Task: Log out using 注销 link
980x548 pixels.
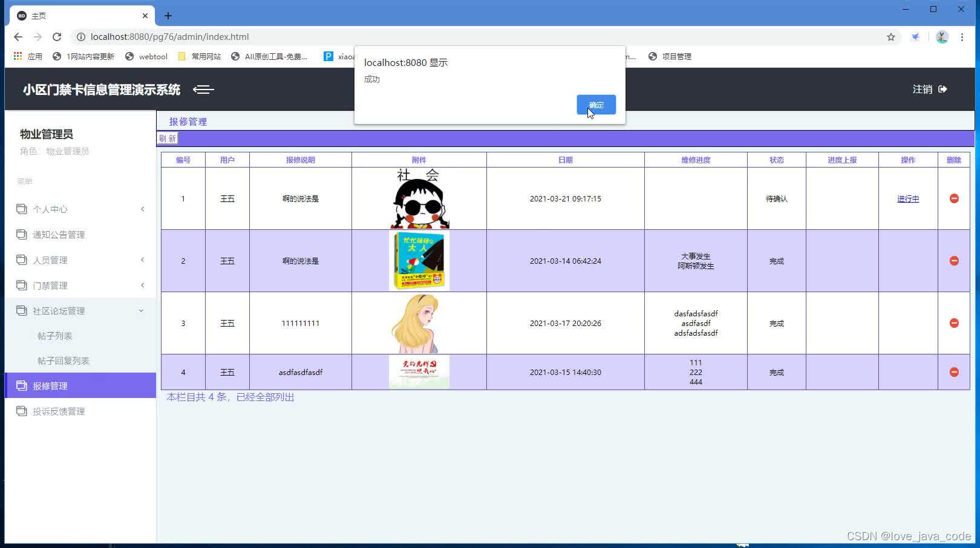Action: (929, 89)
